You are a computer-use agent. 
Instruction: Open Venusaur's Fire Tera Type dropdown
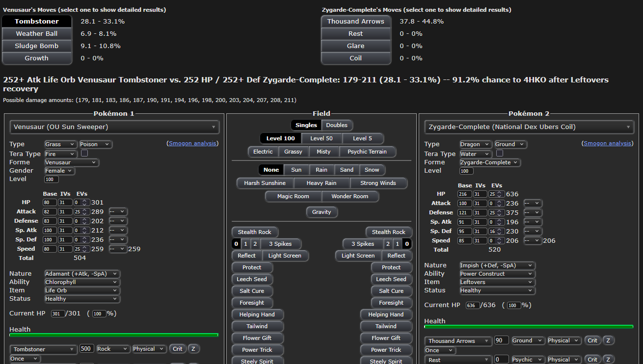60,154
